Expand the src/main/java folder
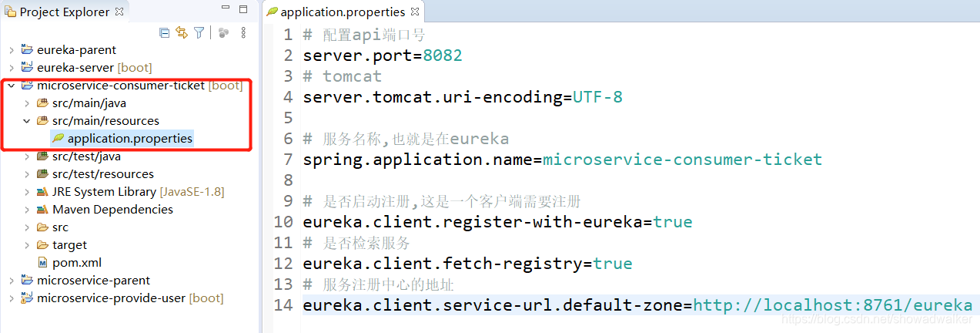The height and width of the screenshot is (333, 980). [26, 103]
